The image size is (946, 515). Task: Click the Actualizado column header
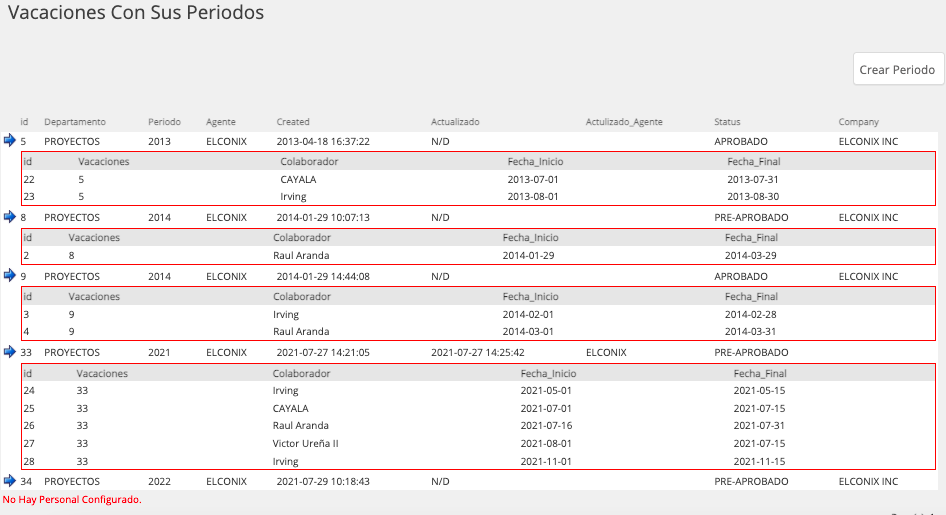455,122
